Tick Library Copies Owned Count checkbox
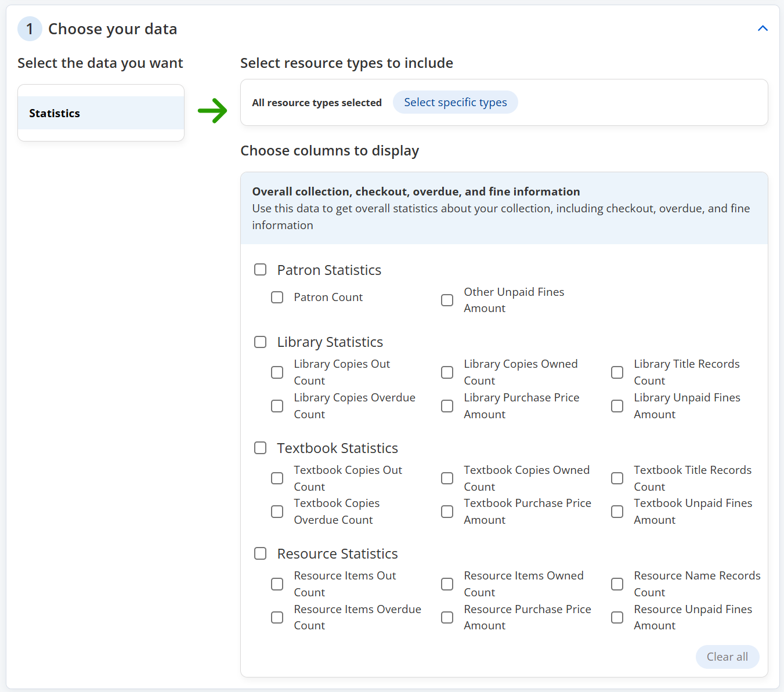Screen dimensions: 784x692 click(x=447, y=372)
